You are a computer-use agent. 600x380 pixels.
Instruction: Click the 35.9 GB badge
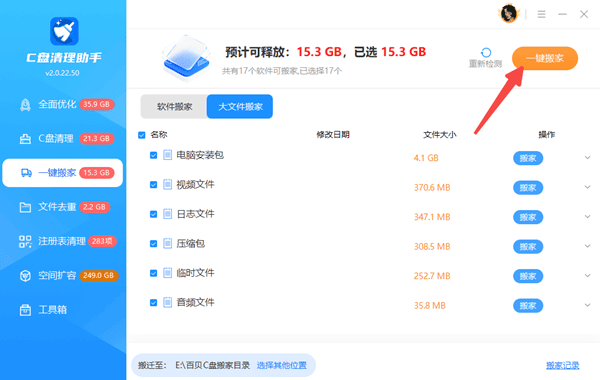click(97, 104)
